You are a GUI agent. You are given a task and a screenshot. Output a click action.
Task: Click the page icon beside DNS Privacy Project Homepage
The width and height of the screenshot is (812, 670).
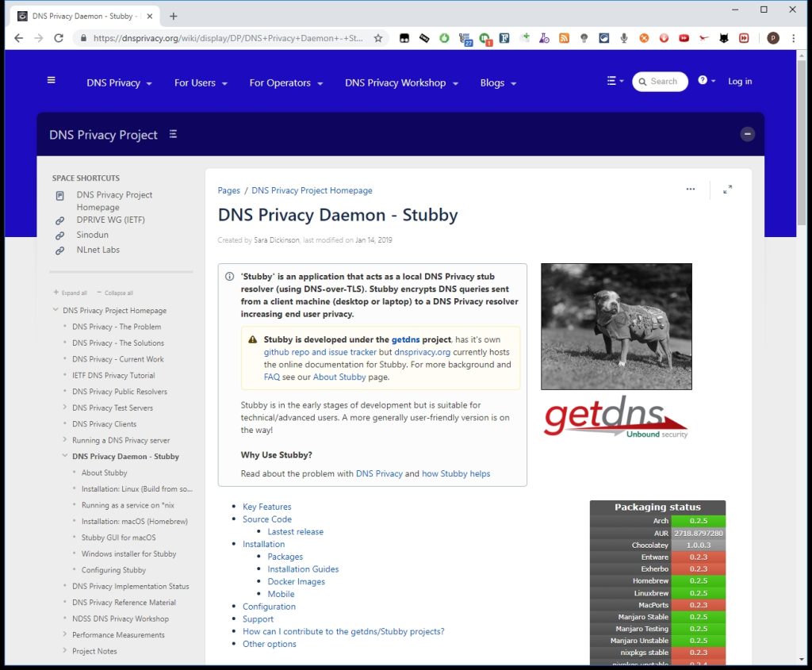pos(60,196)
